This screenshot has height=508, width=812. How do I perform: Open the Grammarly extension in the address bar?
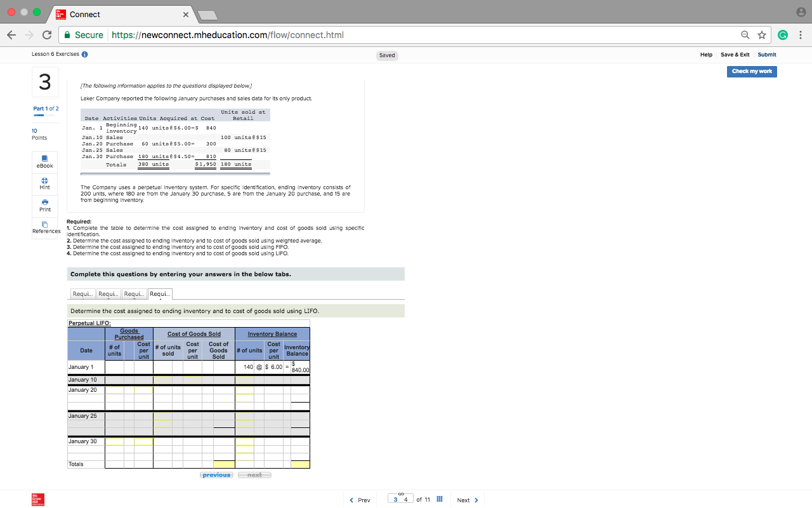(782, 35)
